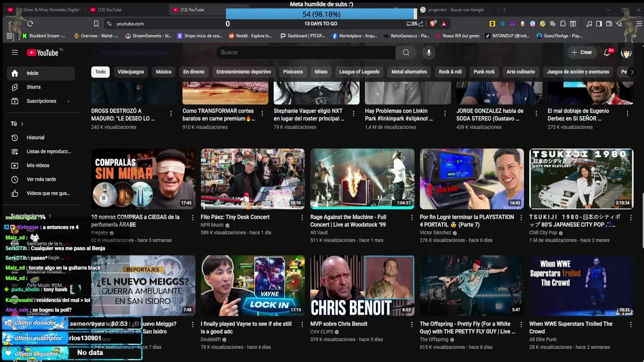
Task: Open Mis vídeos in the sidebar
Action: pyautogui.click(x=38, y=165)
